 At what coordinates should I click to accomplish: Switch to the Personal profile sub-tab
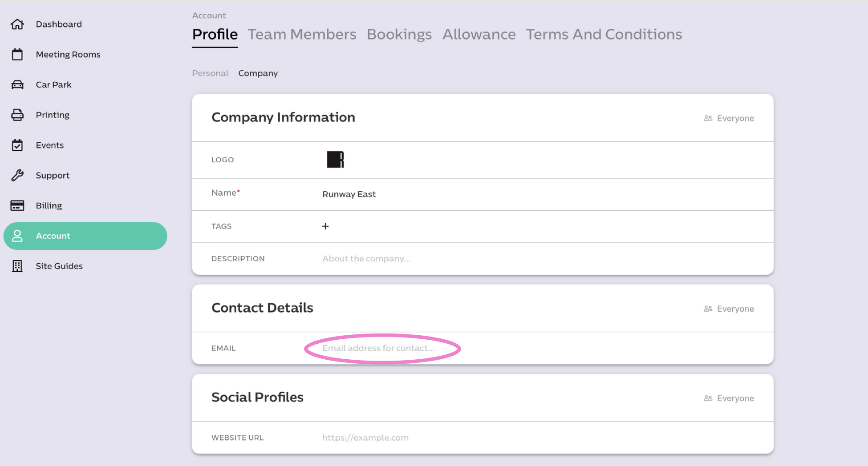tap(210, 73)
